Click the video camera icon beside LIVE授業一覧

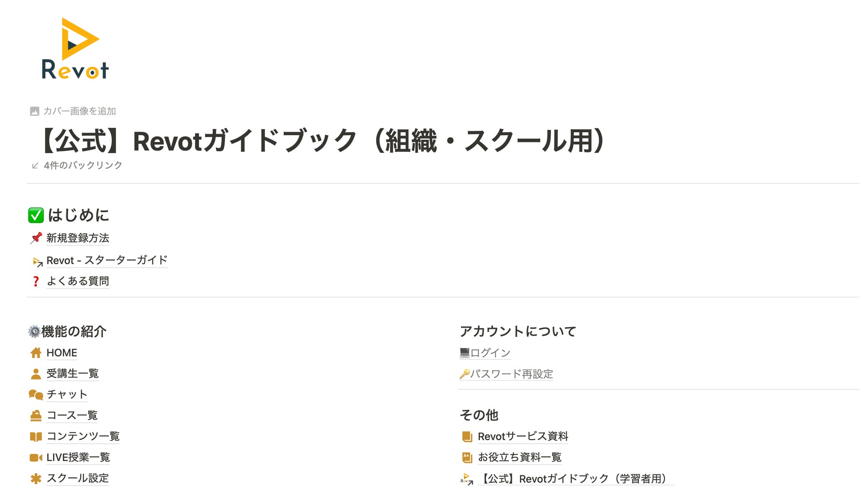(x=36, y=458)
